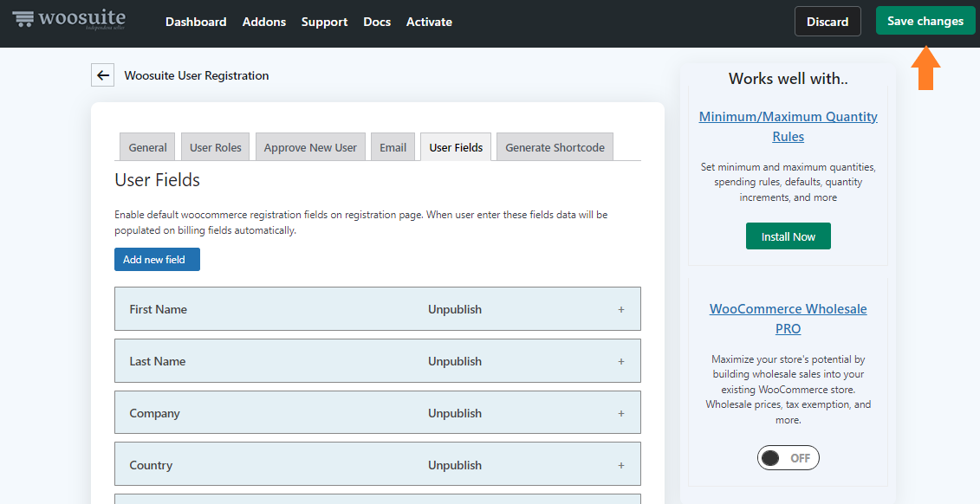Toggle the WooCommerce Wholesale PRO switch

789,458
